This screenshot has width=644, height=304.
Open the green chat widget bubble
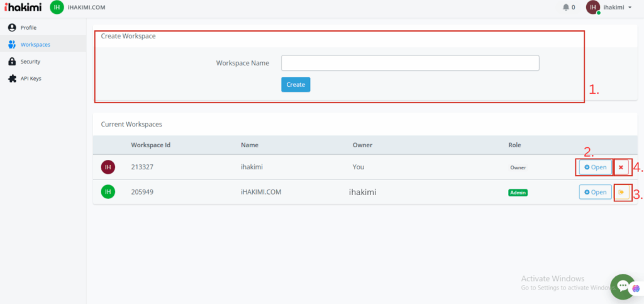click(x=623, y=286)
